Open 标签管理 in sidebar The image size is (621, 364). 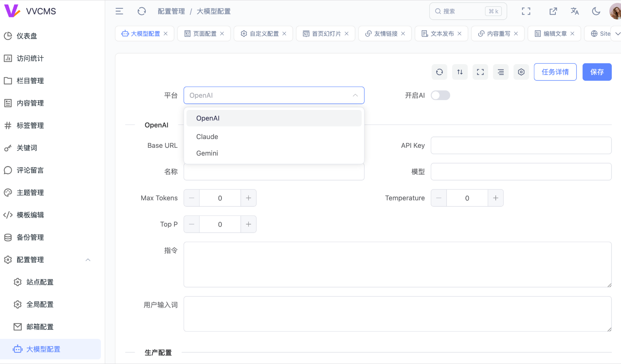tap(50, 126)
